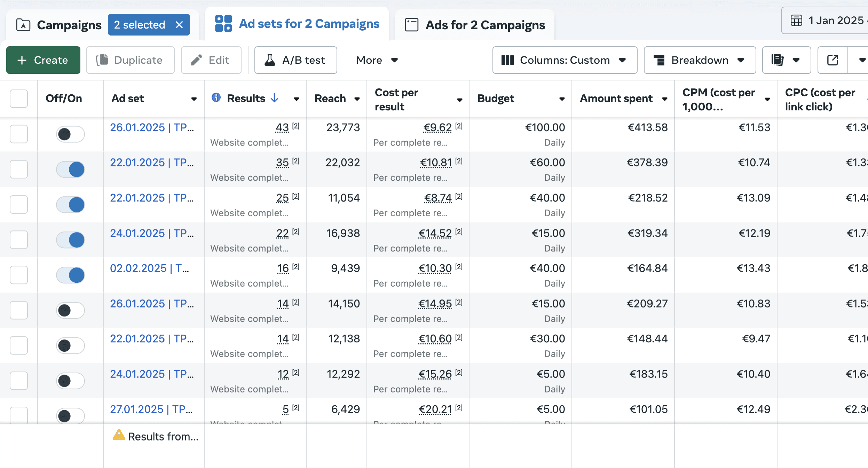868x468 pixels.
Task: Click the results warning triangle icon
Action: (x=119, y=435)
